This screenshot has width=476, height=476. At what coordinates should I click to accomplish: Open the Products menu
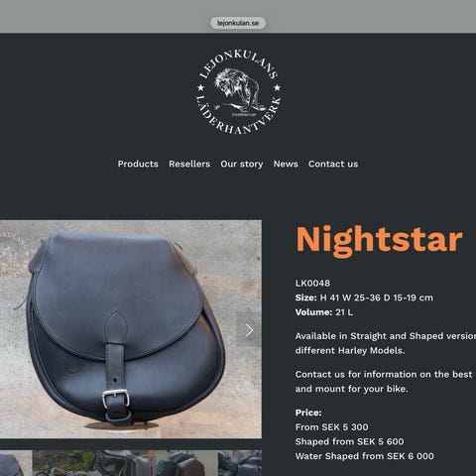pyautogui.click(x=138, y=164)
